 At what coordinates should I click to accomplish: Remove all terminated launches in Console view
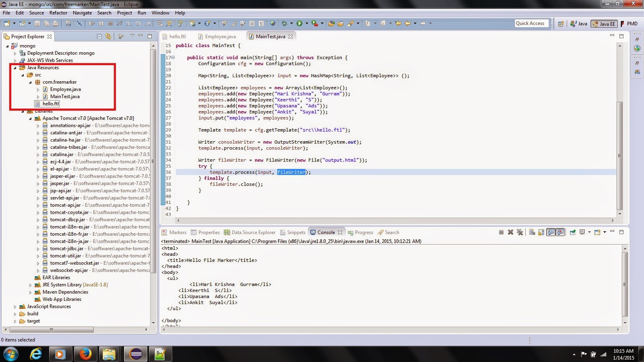tap(520, 232)
